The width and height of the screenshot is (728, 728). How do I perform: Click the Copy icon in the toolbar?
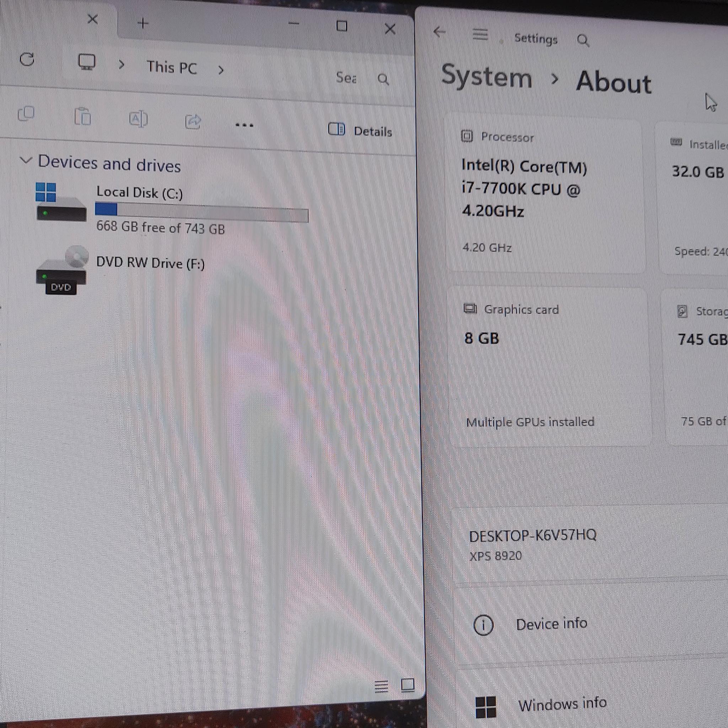coord(26,113)
